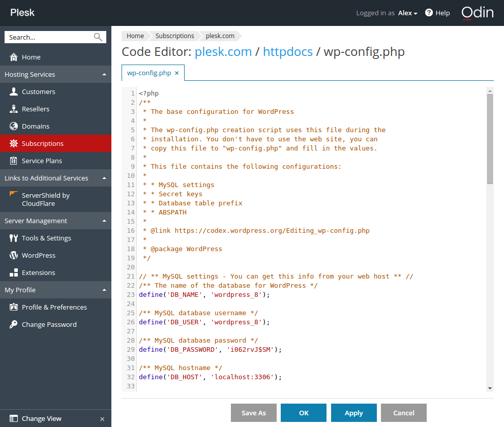The image size is (504, 427).
Task: Open the Alex user dropdown
Action: point(407,13)
